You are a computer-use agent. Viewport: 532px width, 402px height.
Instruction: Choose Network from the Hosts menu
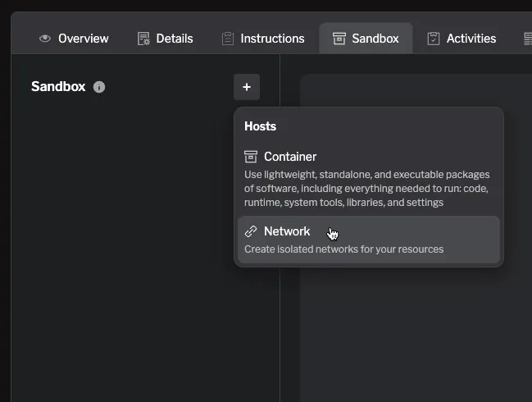pos(368,240)
